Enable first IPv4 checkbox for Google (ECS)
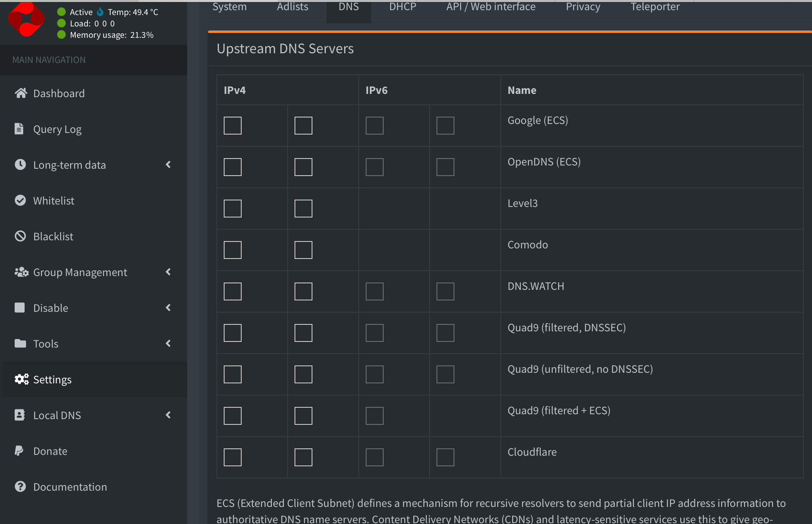 (233, 126)
